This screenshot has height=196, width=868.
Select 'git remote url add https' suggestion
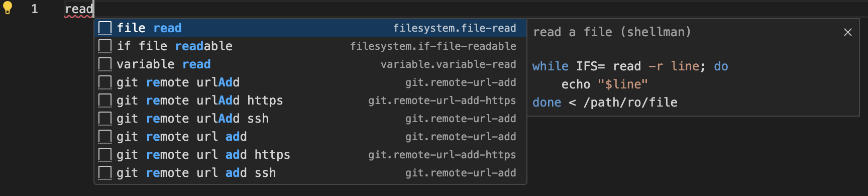click(x=310, y=155)
